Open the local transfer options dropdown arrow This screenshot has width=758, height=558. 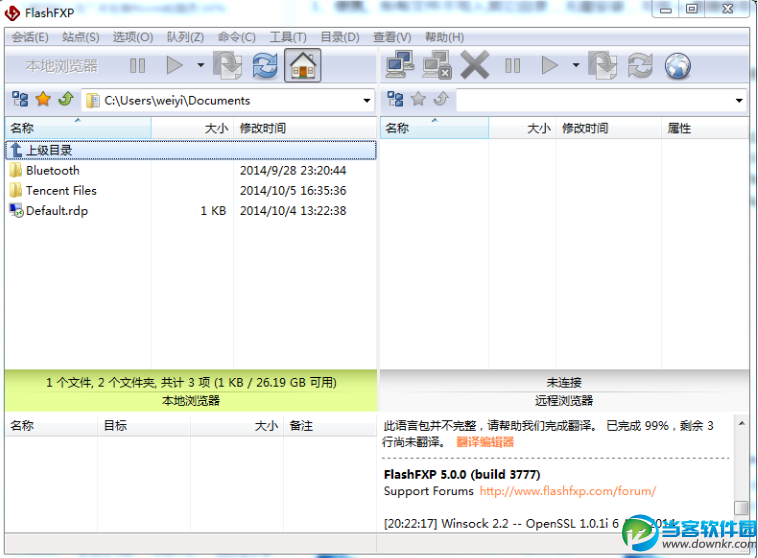point(200,65)
